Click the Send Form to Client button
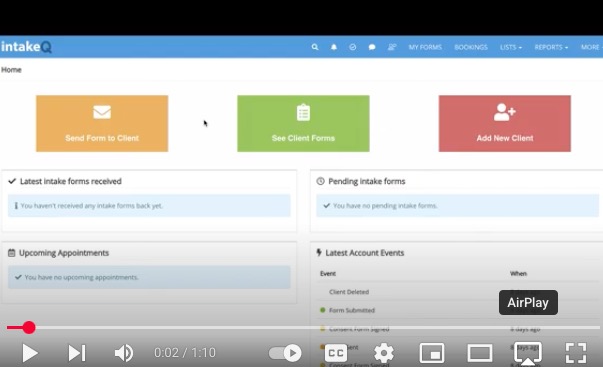603x367 pixels. pyautogui.click(x=102, y=123)
